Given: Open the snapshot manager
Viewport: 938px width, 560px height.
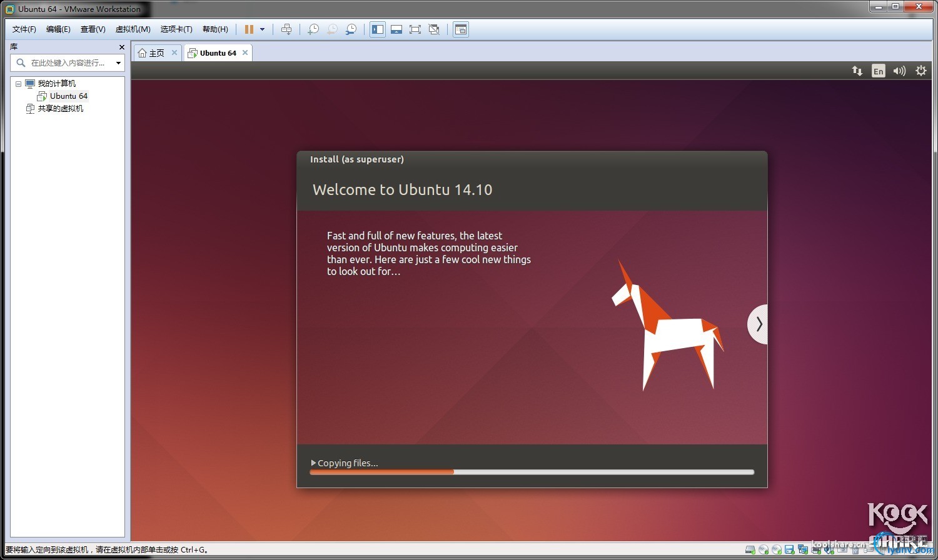Looking at the screenshot, I should coord(351,29).
